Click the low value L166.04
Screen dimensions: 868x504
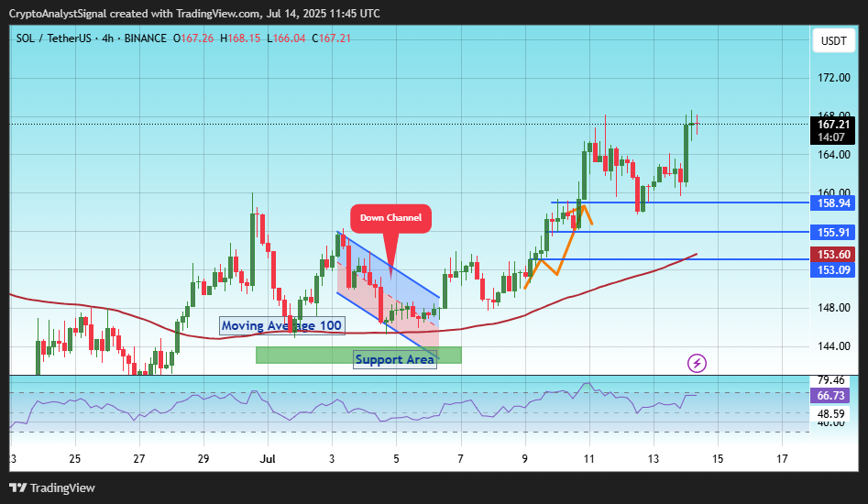click(286, 38)
